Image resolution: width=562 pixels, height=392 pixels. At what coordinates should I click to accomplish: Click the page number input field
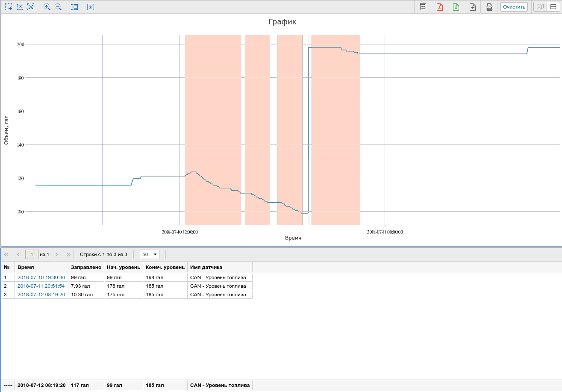[x=32, y=254]
